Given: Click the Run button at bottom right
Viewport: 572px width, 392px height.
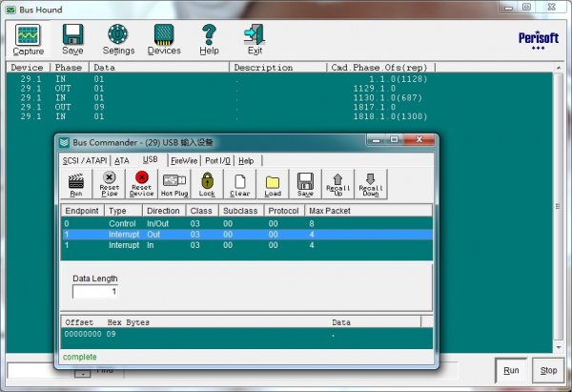Looking at the screenshot, I should click(511, 370).
